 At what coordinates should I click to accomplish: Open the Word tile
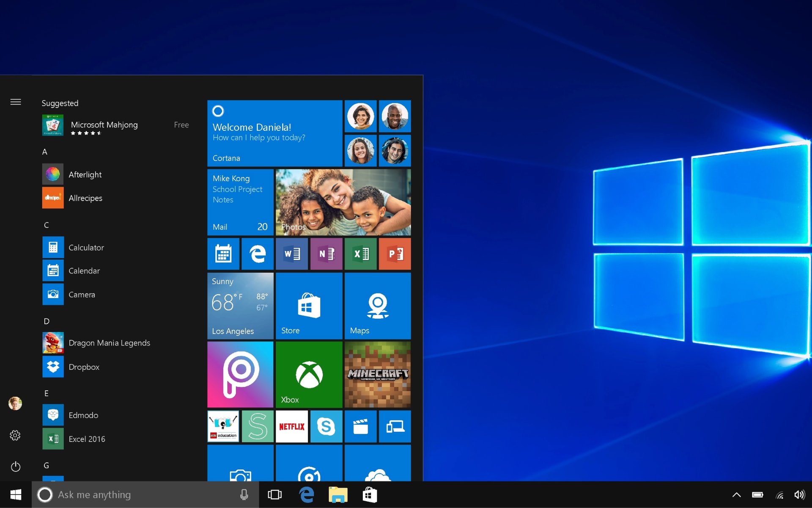tap(292, 254)
